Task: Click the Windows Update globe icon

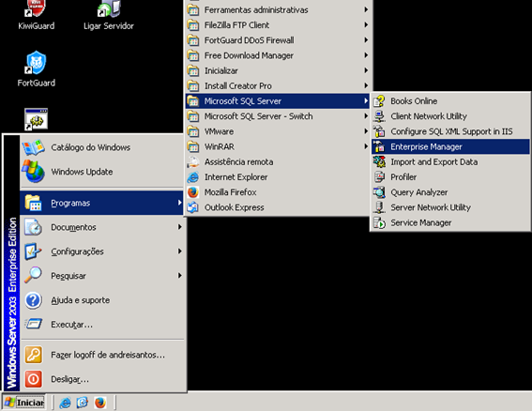Action: (x=33, y=172)
